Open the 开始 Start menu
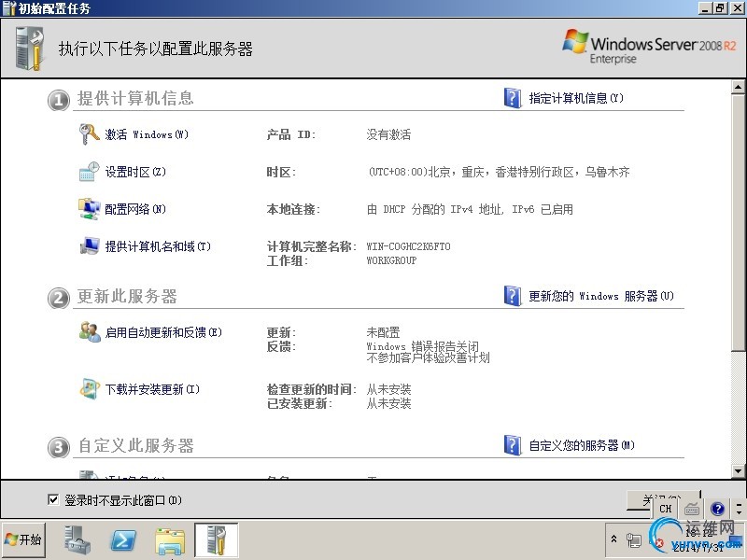This screenshot has width=747, height=560. coord(24,539)
